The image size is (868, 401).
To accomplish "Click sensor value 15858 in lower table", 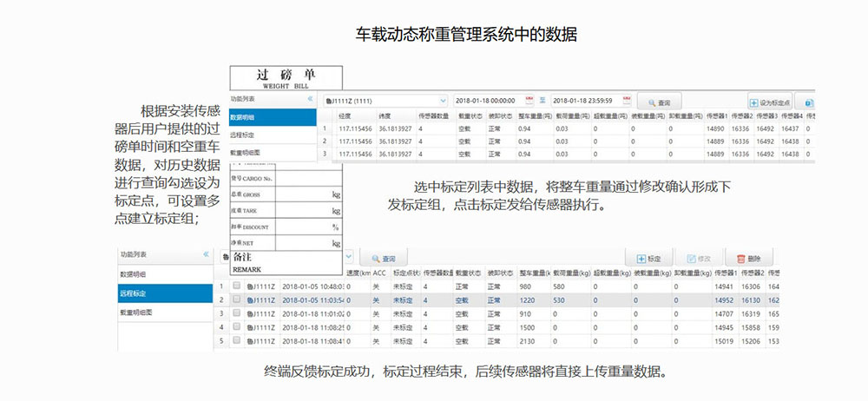I will pyautogui.click(x=751, y=327).
